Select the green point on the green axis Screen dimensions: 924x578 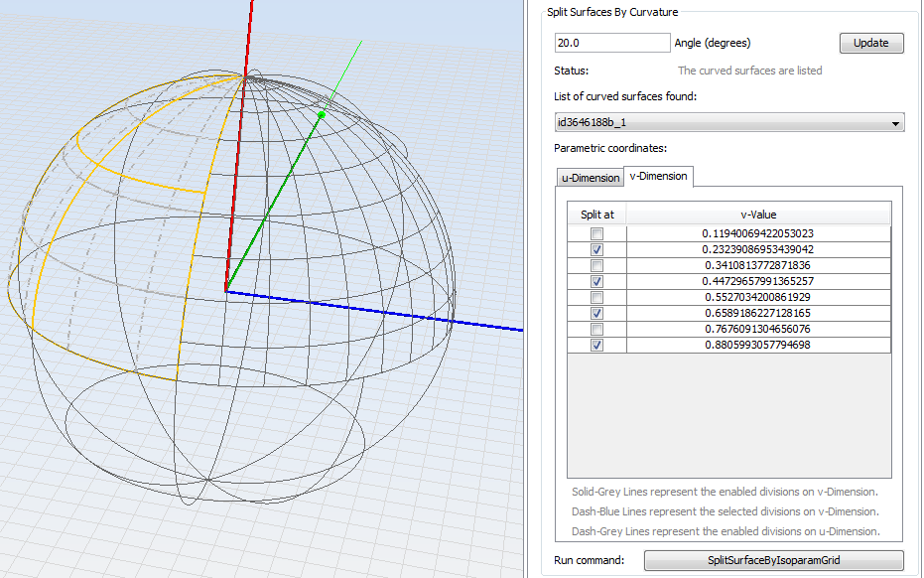coord(322,116)
